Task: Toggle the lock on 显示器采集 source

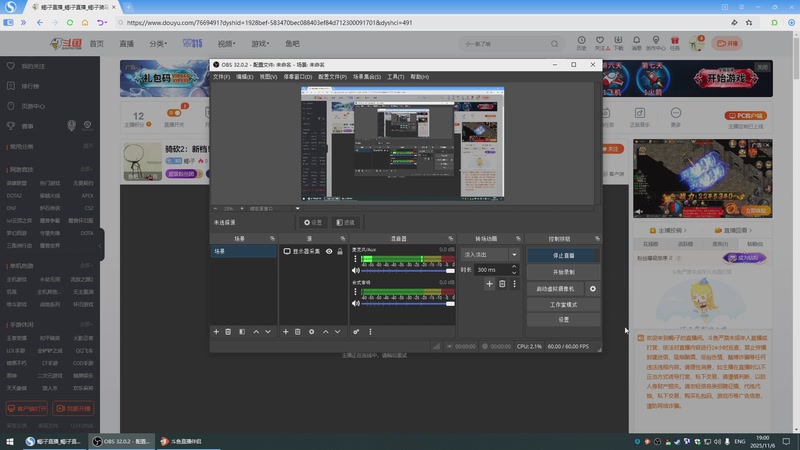Action: point(340,252)
